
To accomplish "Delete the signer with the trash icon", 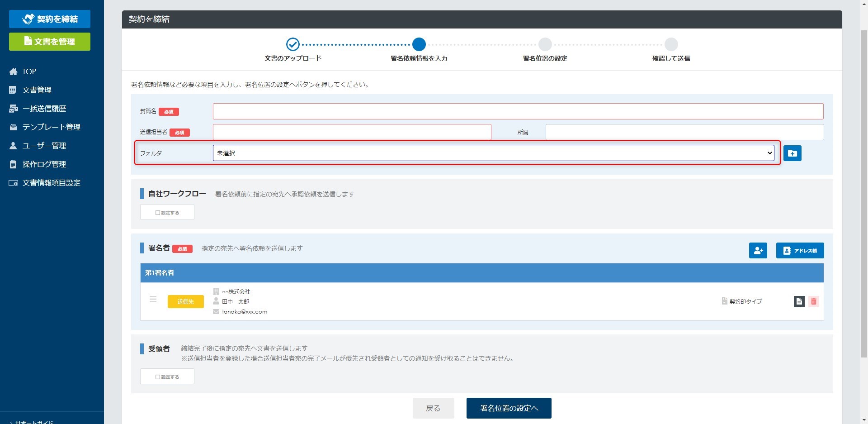I will 813,301.
